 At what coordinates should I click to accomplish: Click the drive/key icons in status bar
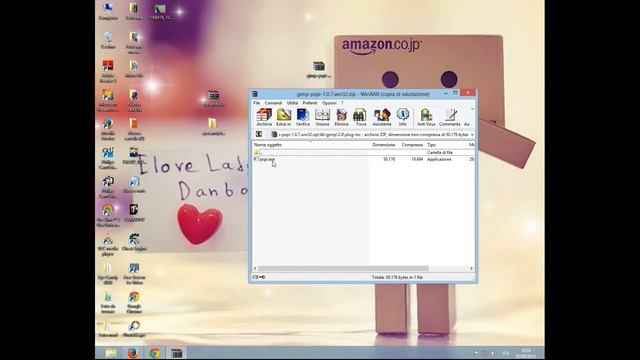pyautogui.click(x=259, y=277)
